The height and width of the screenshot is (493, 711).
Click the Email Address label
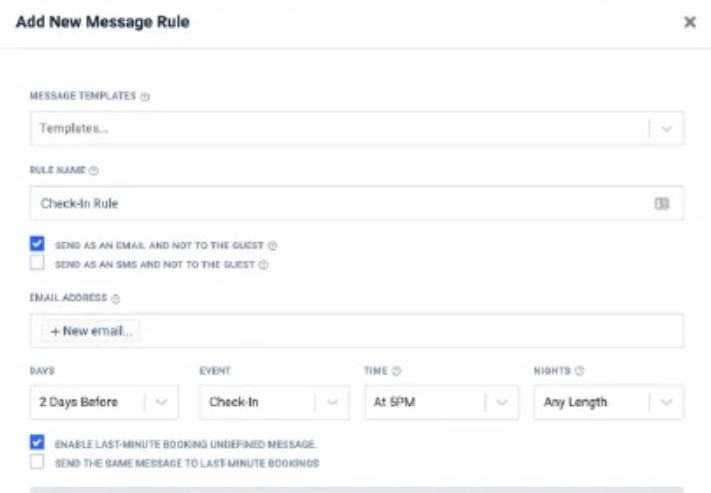click(68, 298)
